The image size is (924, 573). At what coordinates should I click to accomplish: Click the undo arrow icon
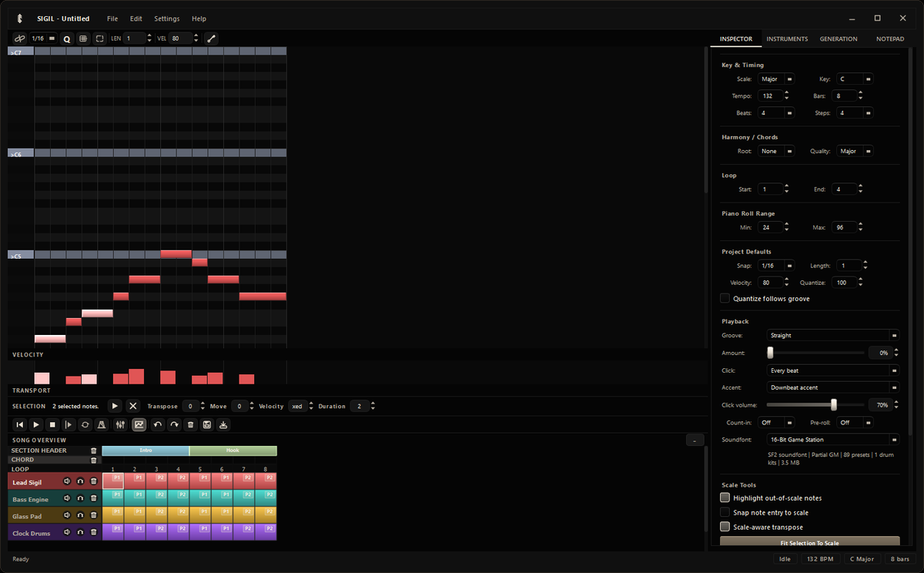point(158,424)
